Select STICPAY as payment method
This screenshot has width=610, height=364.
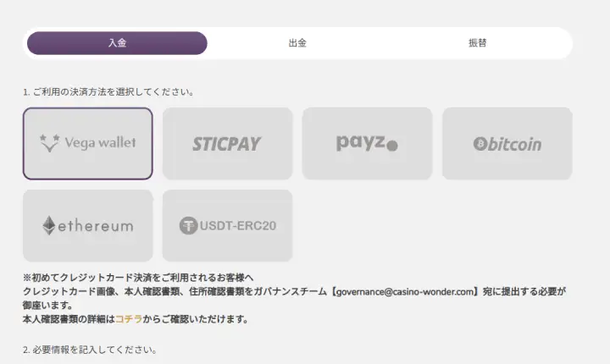227,144
